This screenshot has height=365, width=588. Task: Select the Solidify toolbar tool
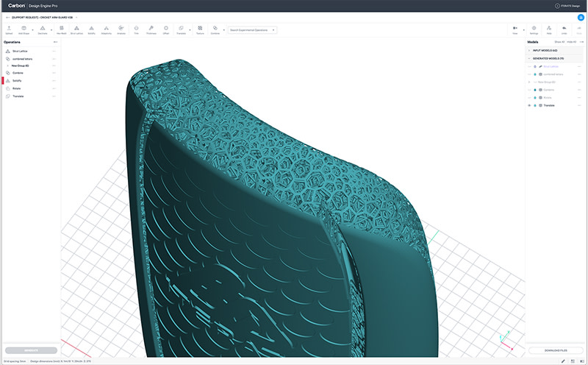tap(91, 30)
